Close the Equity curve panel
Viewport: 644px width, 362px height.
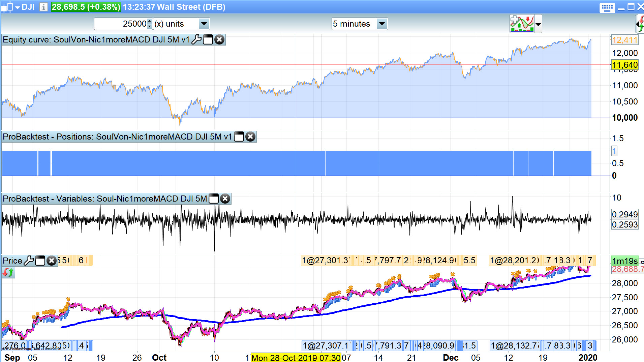coord(219,40)
